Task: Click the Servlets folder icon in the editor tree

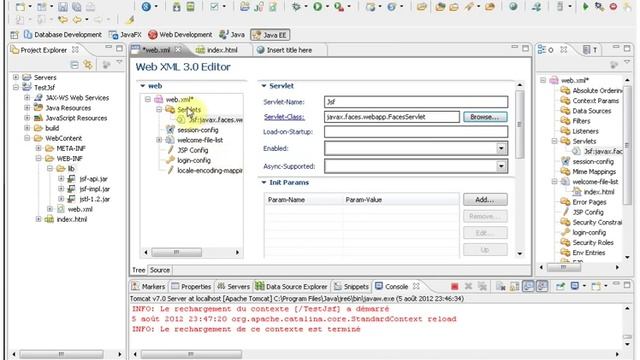Action: 170,109
